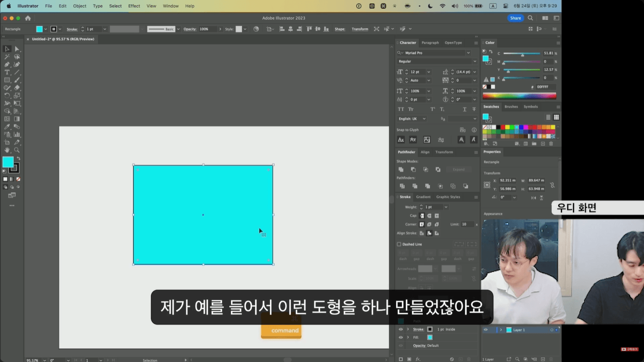Screen dimensions: 644x362
Task: Switch to the Gradient tab
Action: point(423,197)
